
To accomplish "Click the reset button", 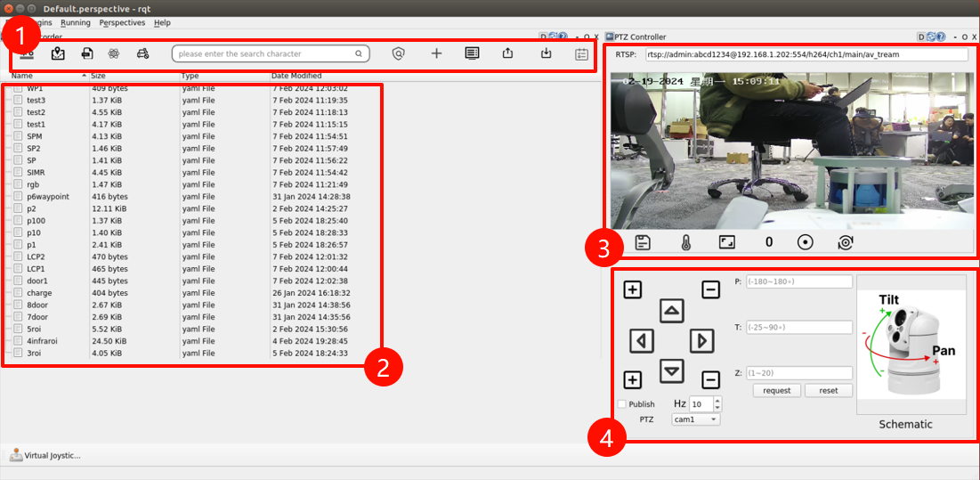I will (828, 391).
